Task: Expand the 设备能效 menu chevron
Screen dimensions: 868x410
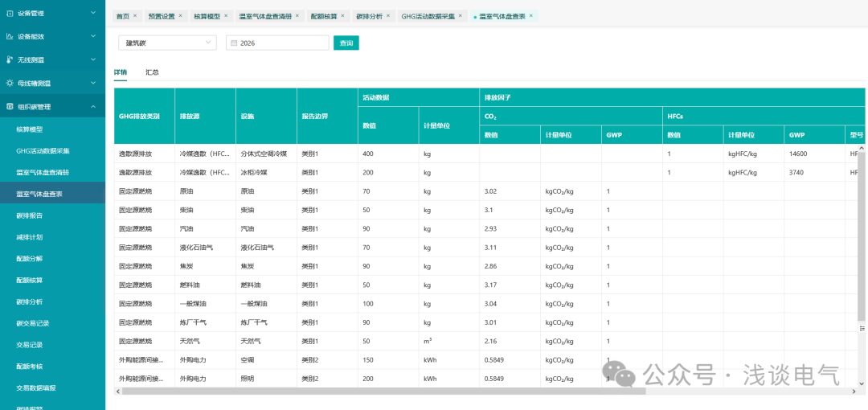Action: click(x=93, y=36)
